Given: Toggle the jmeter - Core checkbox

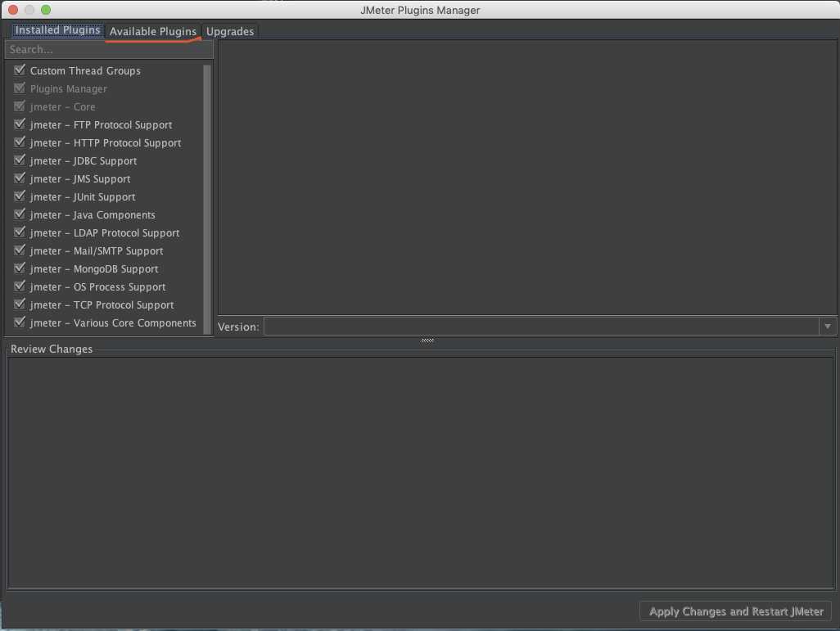Looking at the screenshot, I should point(20,106).
